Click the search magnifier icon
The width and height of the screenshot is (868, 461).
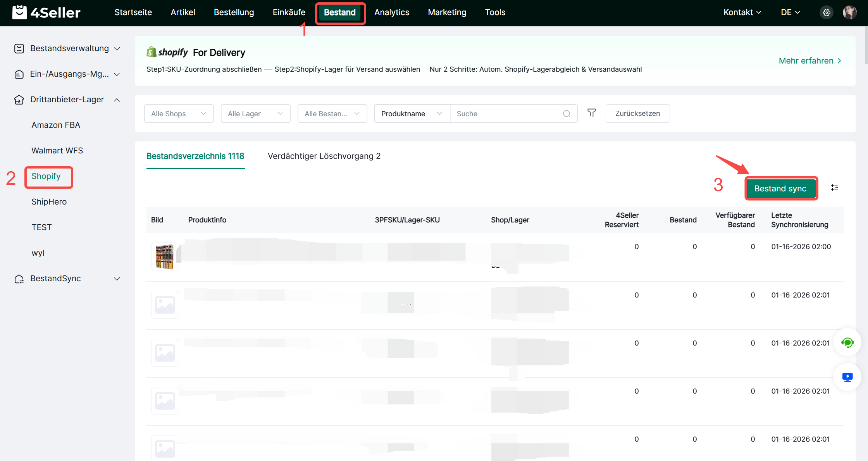[567, 114]
